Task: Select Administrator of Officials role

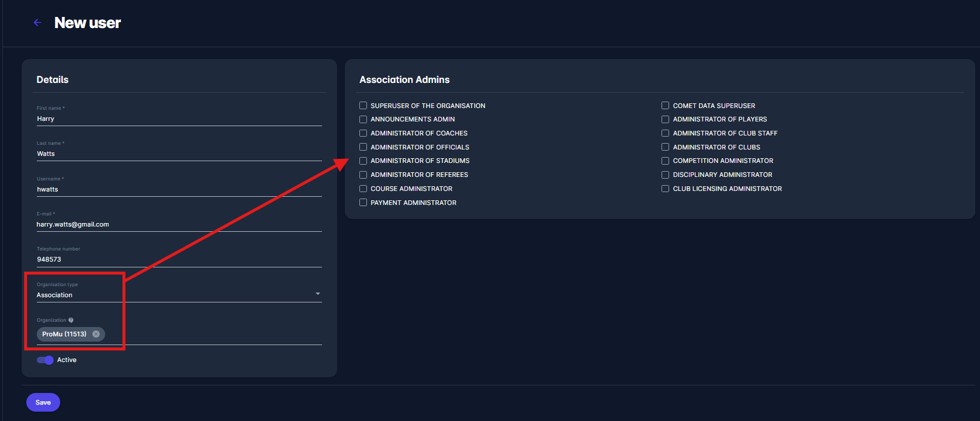Action: (363, 147)
